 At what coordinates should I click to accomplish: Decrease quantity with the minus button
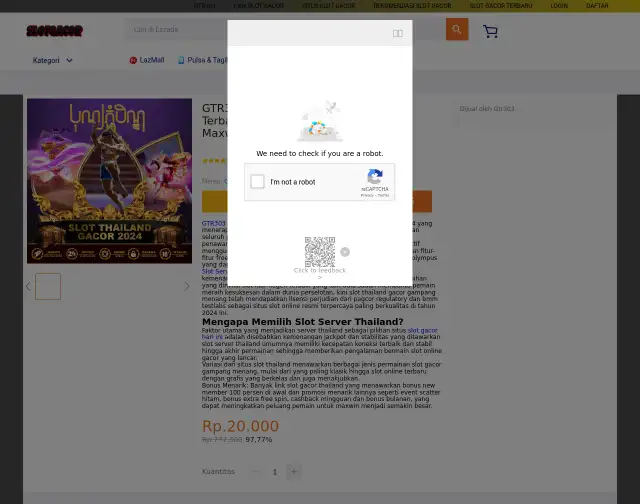click(x=256, y=472)
